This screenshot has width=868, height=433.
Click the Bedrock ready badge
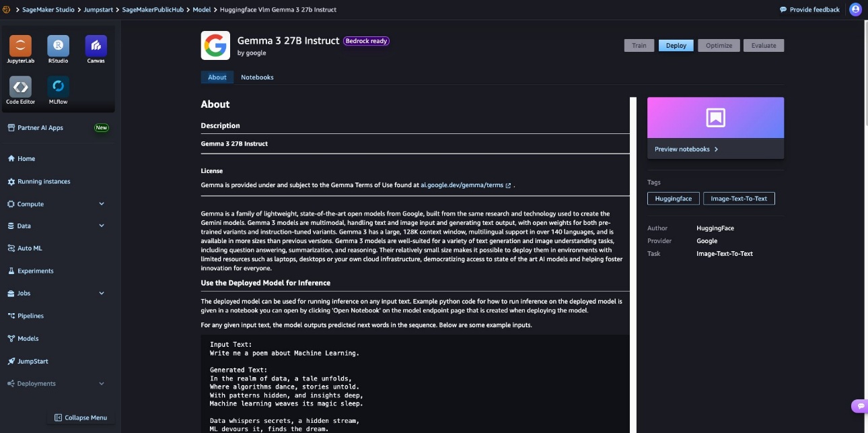[367, 41]
